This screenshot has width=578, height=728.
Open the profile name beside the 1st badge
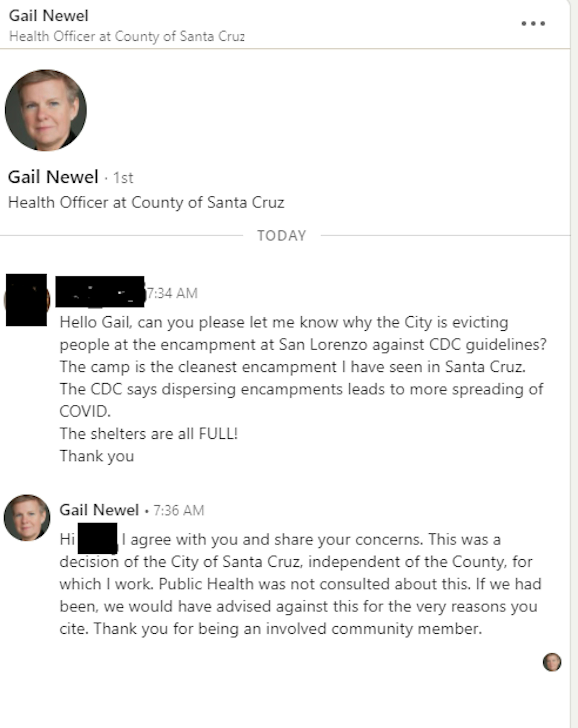pyautogui.click(x=53, y=177)
